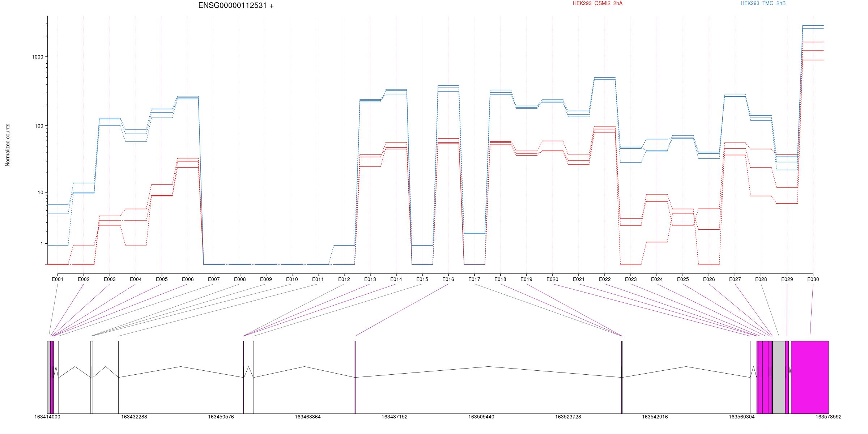Click the gray first exon block at gene start

tap(49, 377)
